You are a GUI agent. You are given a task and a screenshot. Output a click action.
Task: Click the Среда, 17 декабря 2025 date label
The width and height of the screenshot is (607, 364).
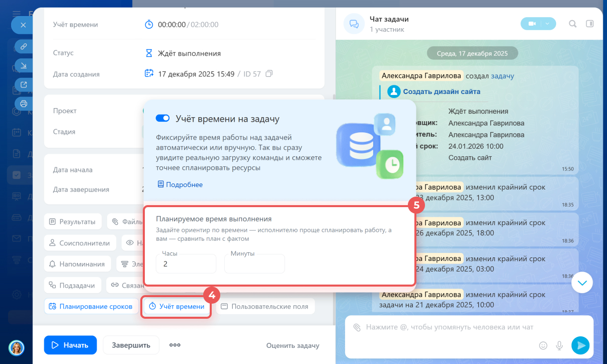[x=472, y=53]
